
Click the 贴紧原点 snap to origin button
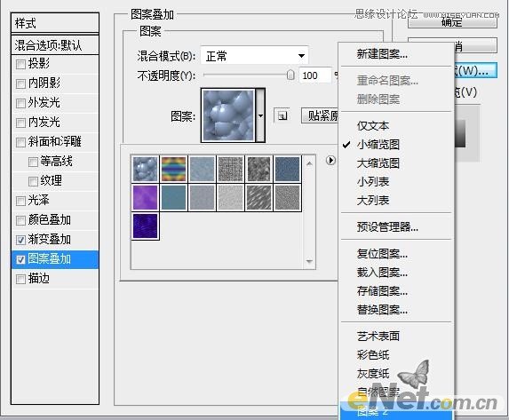(x=320, y=115)
